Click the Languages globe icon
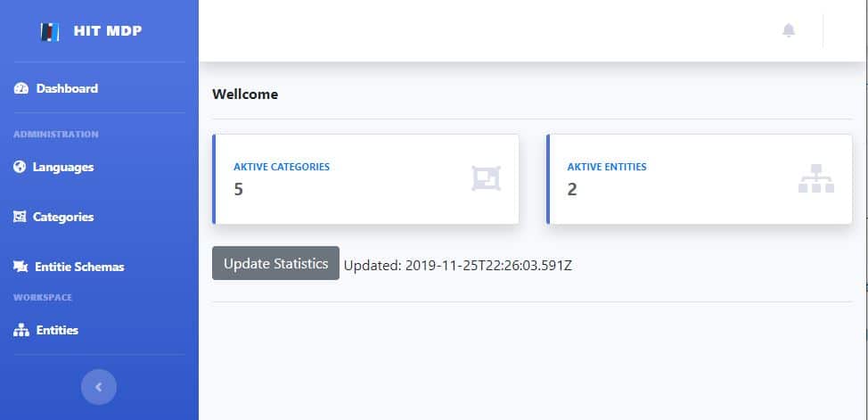The height and width of the screenshot is (420, 868). 20,167
